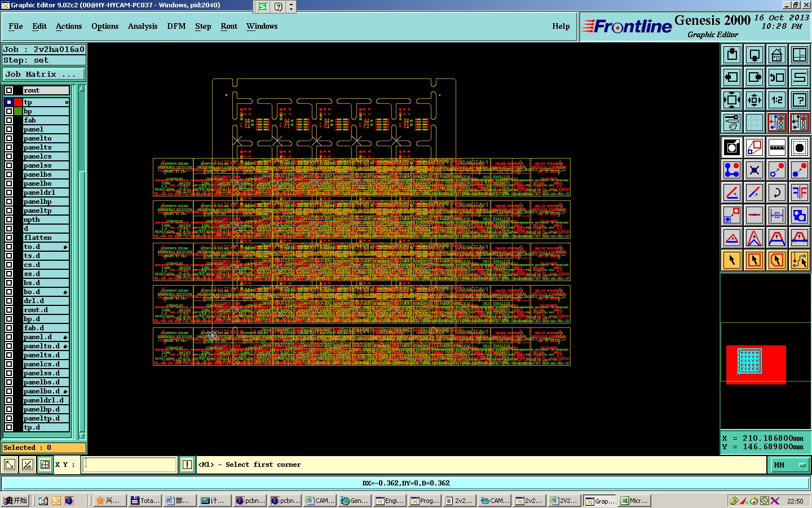Image resolution: width=812 pixels, height=508 pixels.
Task: Toggle visibility box of flatten layer
Action: (9, 238)
